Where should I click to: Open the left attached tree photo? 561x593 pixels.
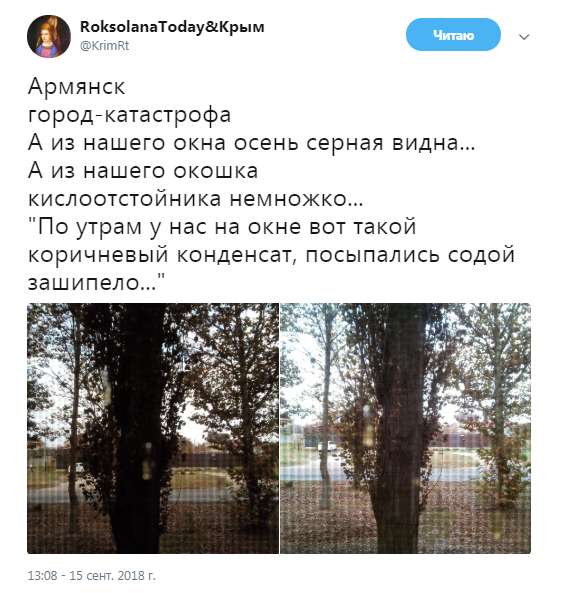[153, 428]
